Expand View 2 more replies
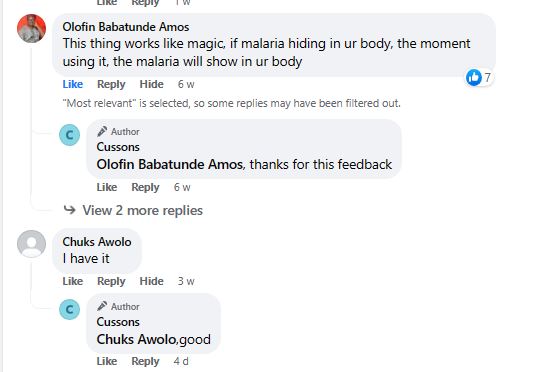The height and width of the screenshot is (372, 534). 142,210
